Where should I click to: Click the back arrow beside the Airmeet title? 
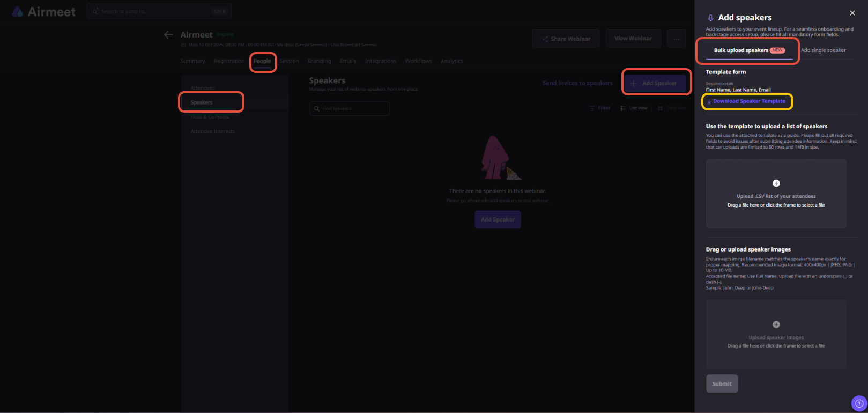click(x=168, y=35)
